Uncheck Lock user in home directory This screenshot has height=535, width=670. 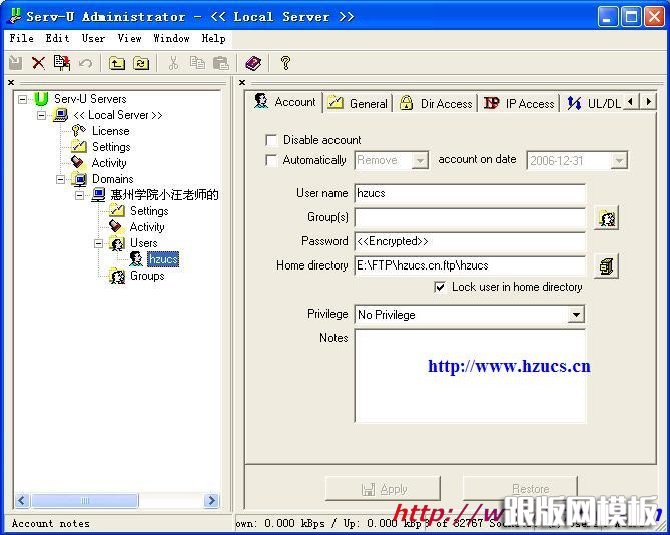[x=440, y=287]
